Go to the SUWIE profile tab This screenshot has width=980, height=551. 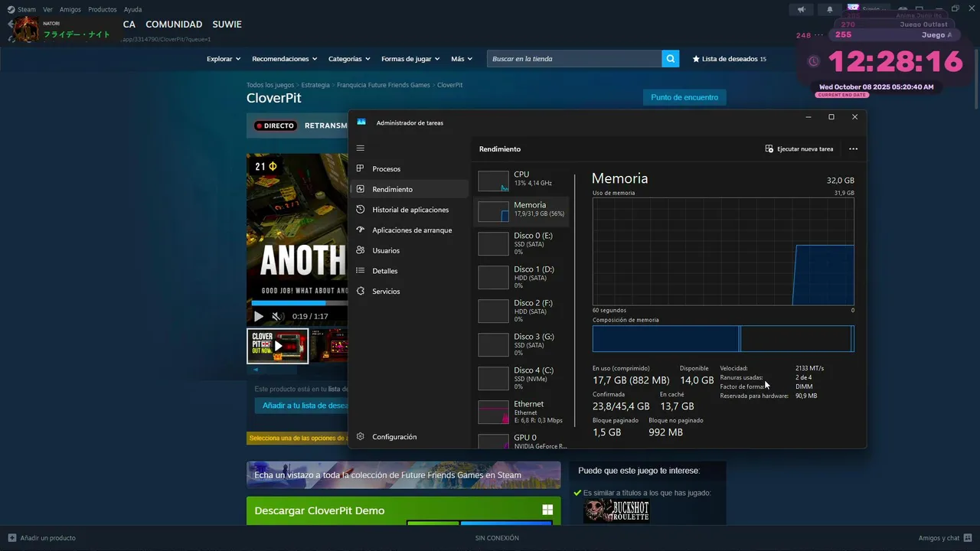(x=227, y=24)
